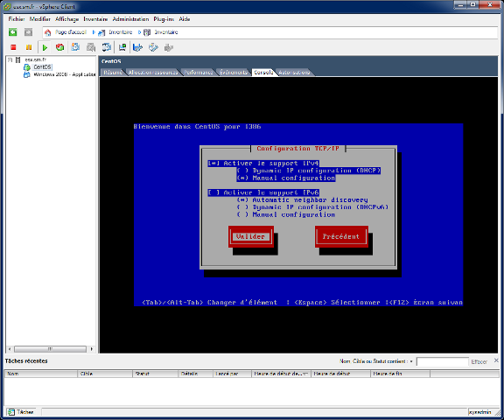Switch to the Autorisations tab

point(294,73)
